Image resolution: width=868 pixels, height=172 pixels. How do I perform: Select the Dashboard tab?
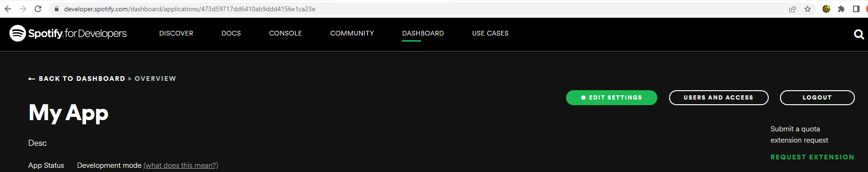click(x=423, y=33)
